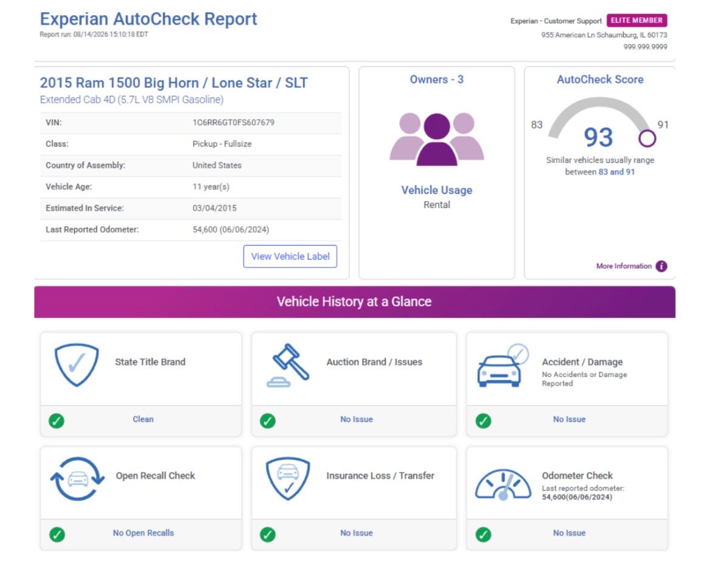The height and width of the screenshot is (588, 712).
Task: Click green check beside No Open Recalls
Action: tap(57, 534)
